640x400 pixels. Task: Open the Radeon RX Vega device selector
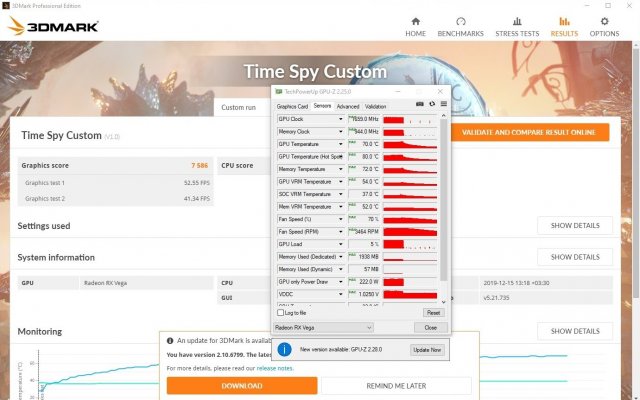pyautogui.click(x=323, y=327)
